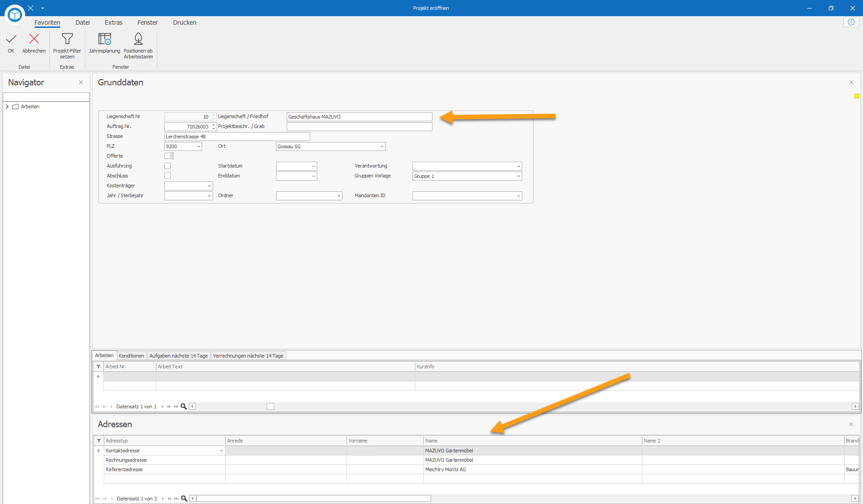Viewport: 863px width, 504px height.
Task: Expand the Arbeiten tree node
Action: pos(7,106)
